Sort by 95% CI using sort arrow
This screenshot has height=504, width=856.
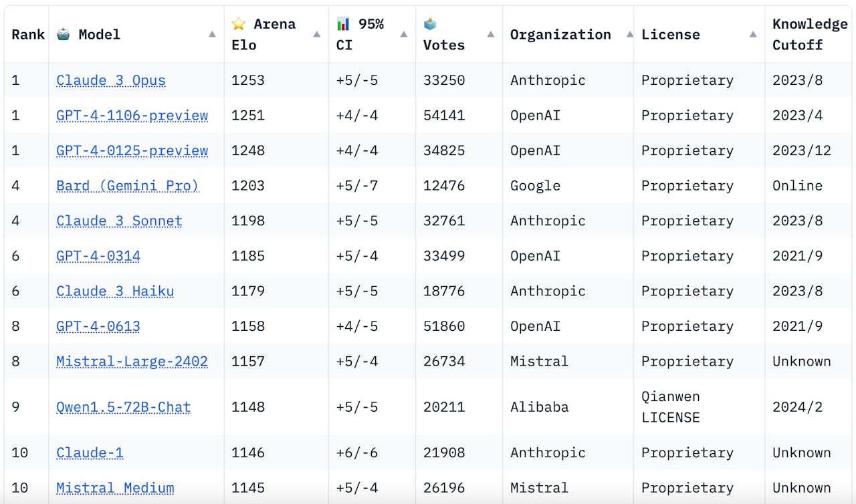[404, 34]
